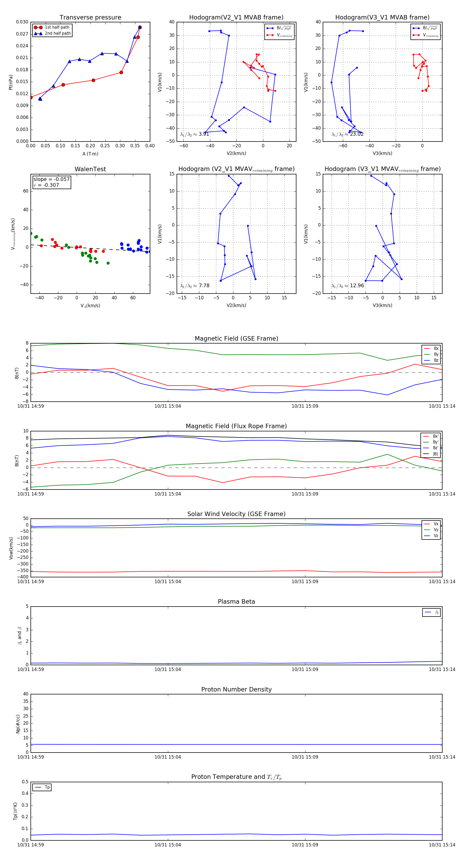Select the '2nd half path' legend entry
The width and height of the screenshot is (473, 868).
[53, 33]
